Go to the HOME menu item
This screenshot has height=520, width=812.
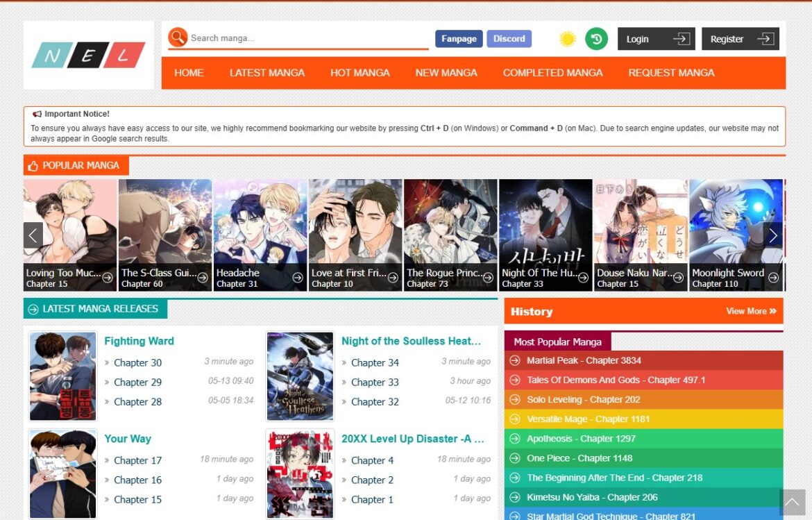[x=189, y=73]
